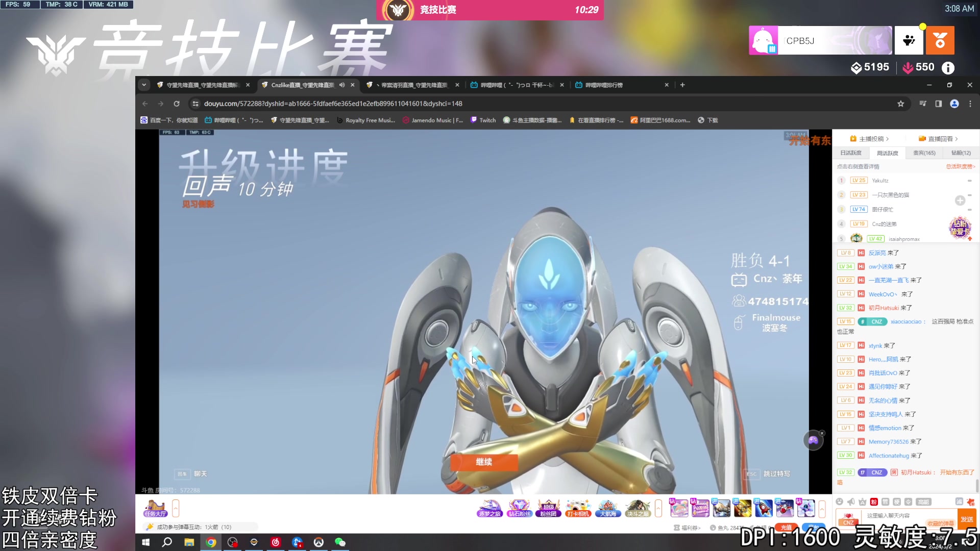Screen dimensions: 980x551
Task: Reload the Douyu page
Action: tap(177, 104)
